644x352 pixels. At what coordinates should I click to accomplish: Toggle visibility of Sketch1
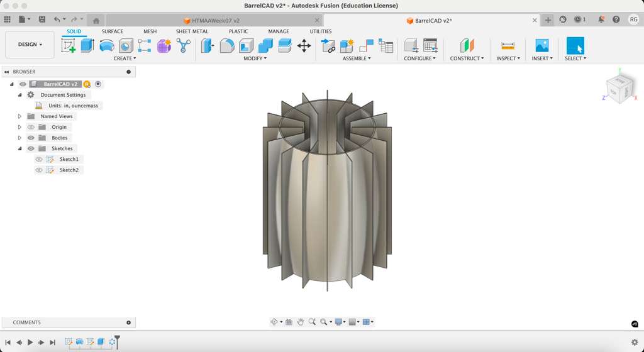coord(39,159)
